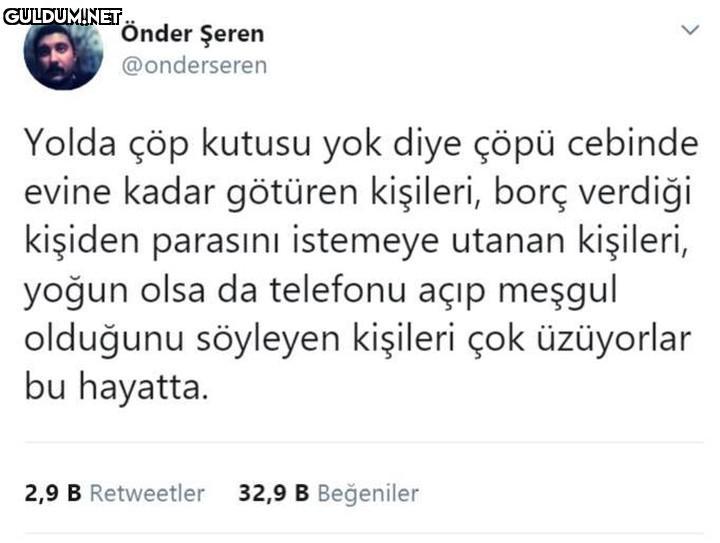Click the word "cebinde" in the first line
Screen dimensions: 720x543
coord(633,144)
